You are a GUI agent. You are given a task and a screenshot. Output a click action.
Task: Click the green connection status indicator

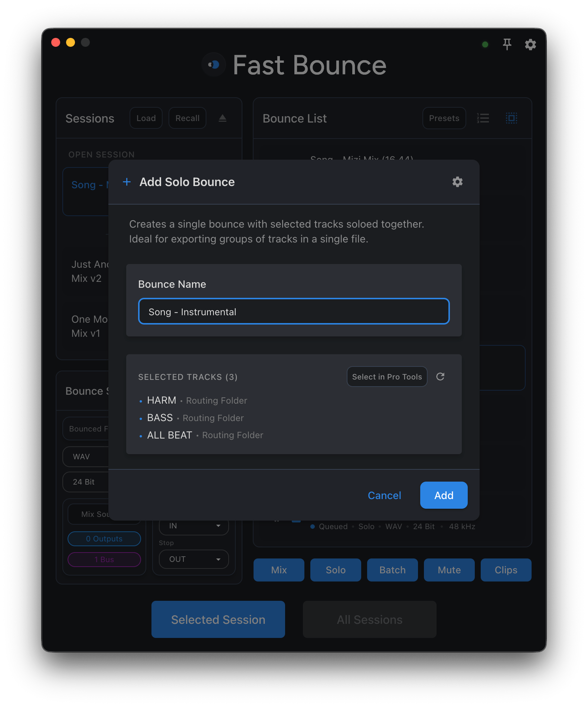tap(485, 45)
